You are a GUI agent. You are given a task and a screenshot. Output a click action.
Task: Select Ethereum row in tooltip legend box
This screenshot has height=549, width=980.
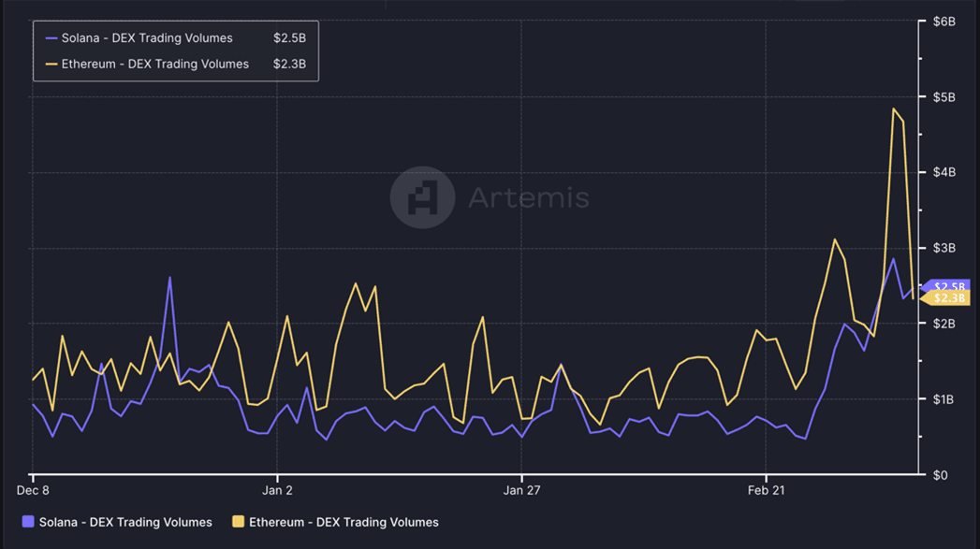point(176,64)
